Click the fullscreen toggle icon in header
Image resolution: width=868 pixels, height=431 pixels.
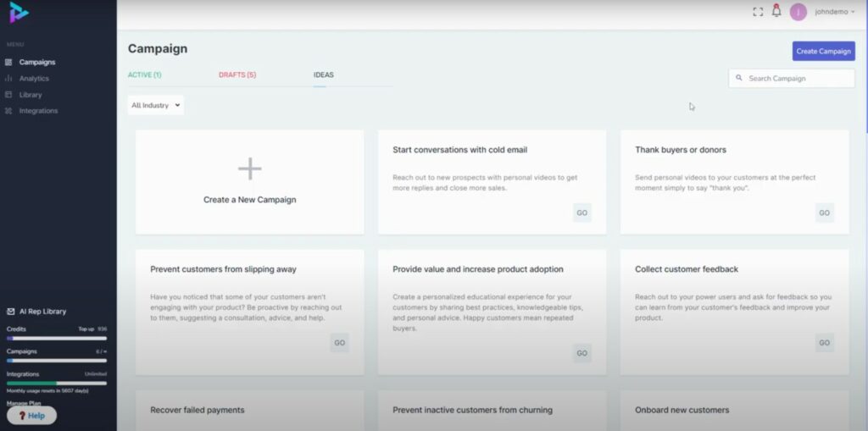(758, 12)
